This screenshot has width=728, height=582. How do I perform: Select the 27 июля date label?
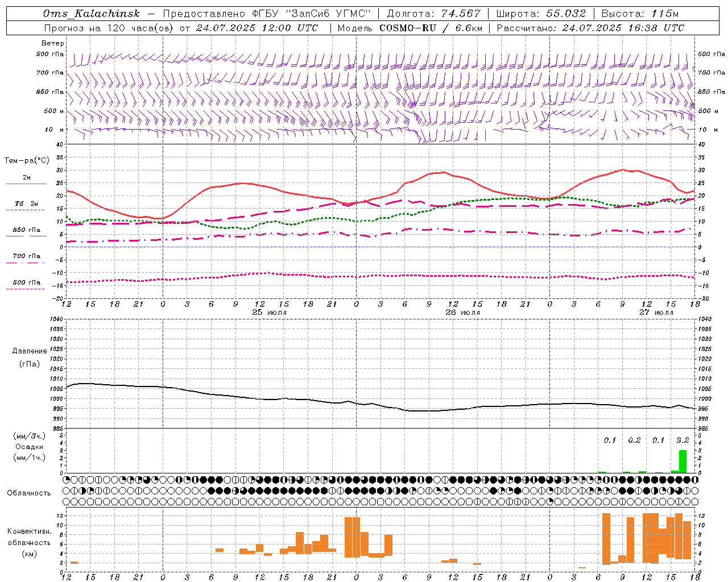[x=656, y=313]
